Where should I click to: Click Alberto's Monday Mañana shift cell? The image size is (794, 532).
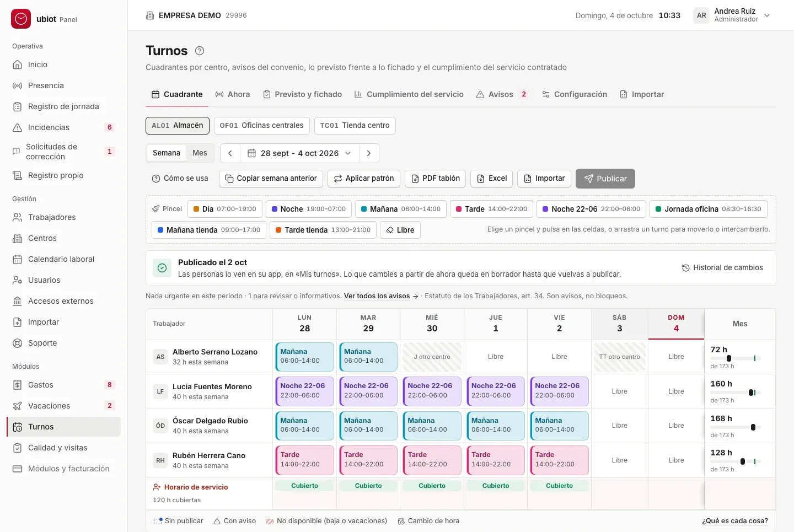pyautogui.click(x=305, y=357)
